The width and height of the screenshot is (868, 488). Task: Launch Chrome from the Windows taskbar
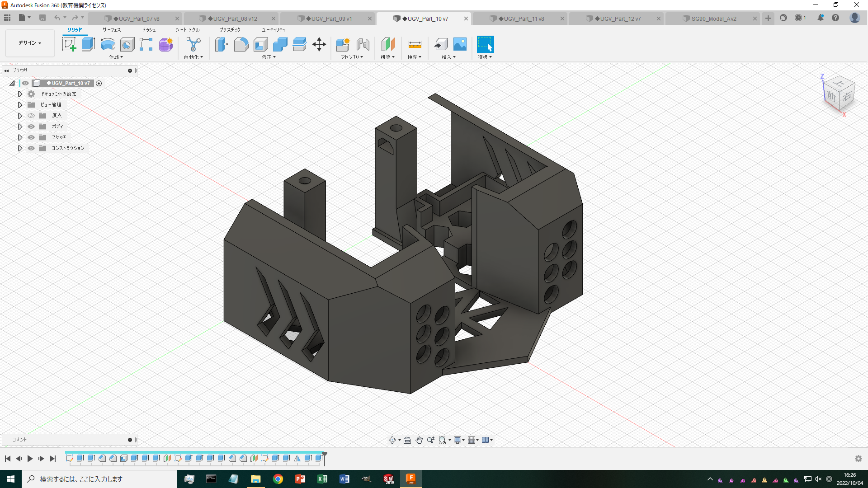click(x=278, y=479)
